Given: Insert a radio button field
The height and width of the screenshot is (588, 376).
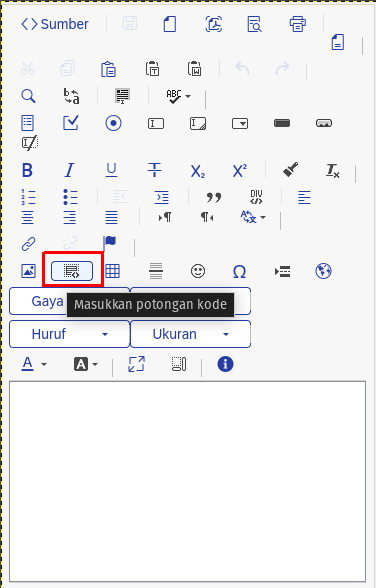Looking at the screenshot, I should click(x=113, y=123).
